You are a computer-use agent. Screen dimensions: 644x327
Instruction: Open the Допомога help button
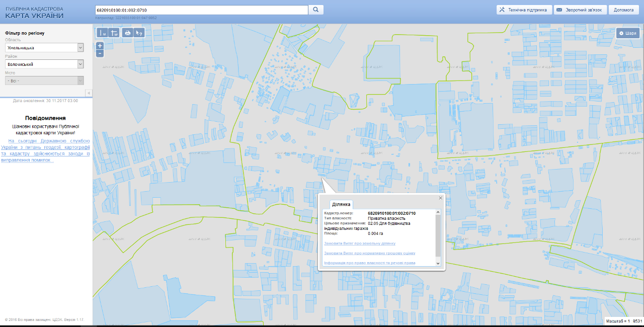click(x=623, y=10)
